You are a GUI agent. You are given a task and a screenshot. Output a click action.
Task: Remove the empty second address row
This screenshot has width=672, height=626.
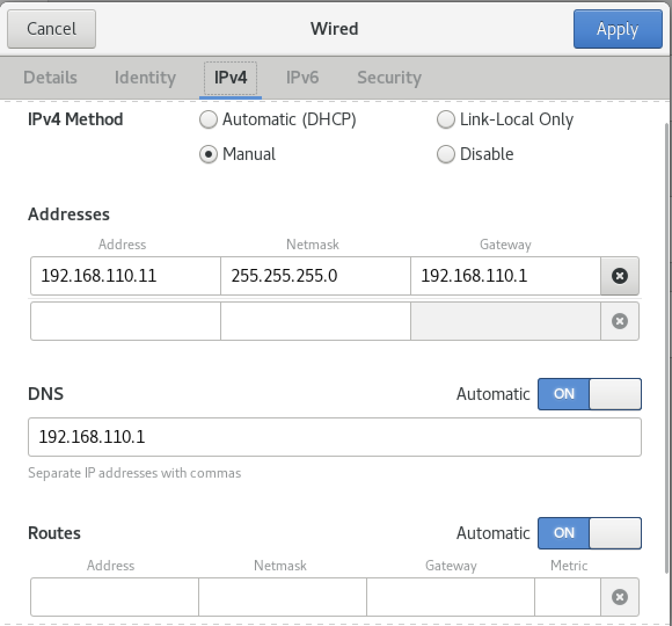620,321
